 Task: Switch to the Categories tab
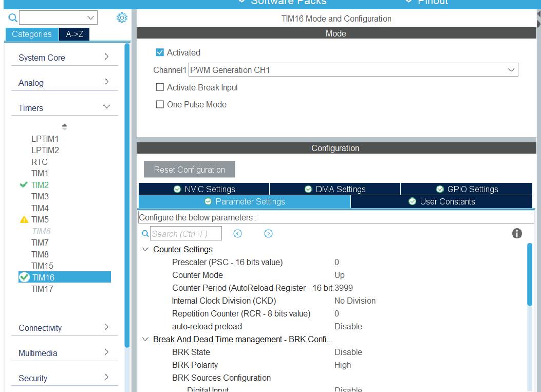tap(32, 34)
